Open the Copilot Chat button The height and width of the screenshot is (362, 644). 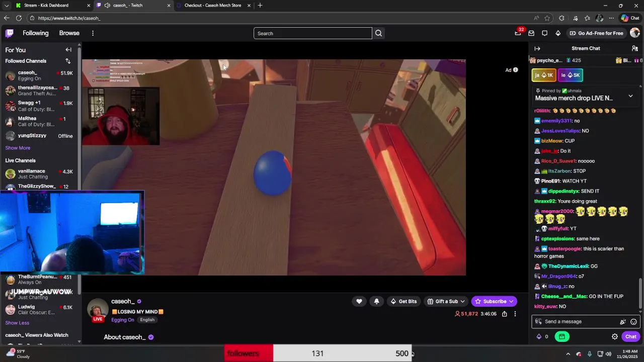tap(630, 18)
